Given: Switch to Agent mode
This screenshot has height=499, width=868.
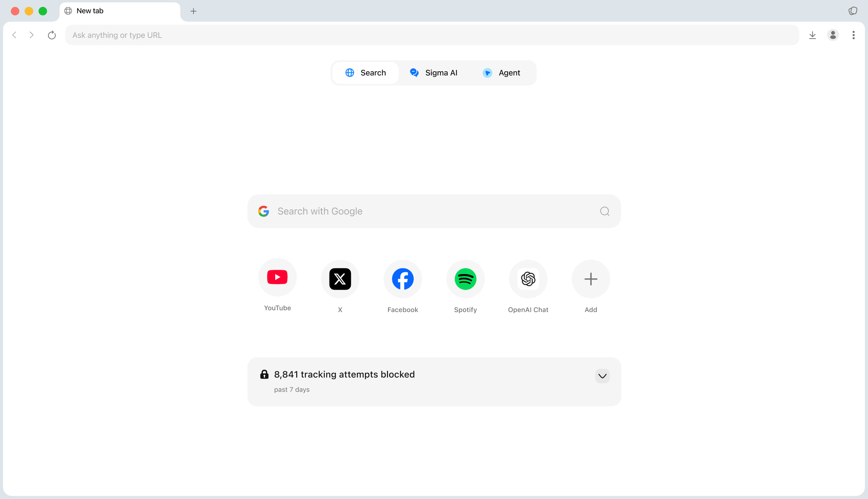Looking at the screenshot, I should pos(501,73).
